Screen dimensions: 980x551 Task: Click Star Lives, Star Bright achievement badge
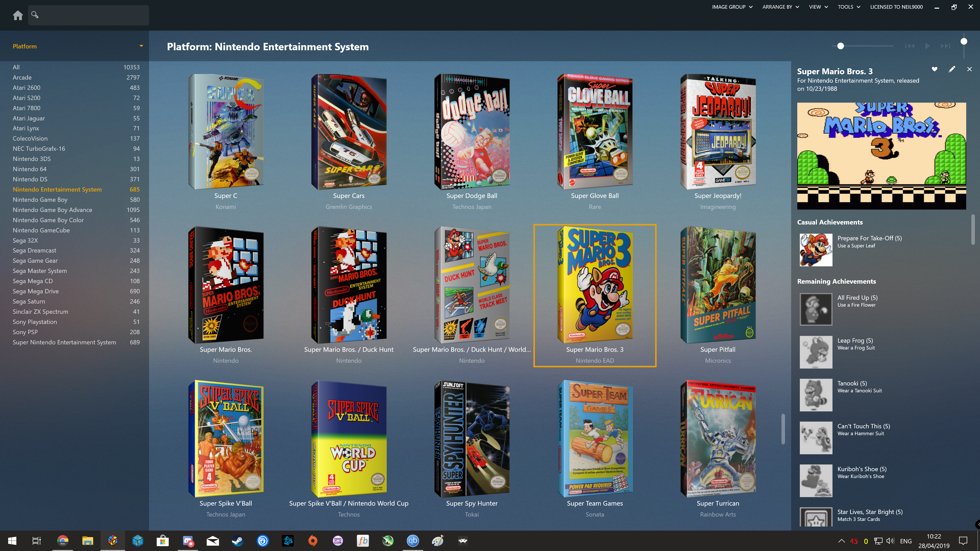816,517
